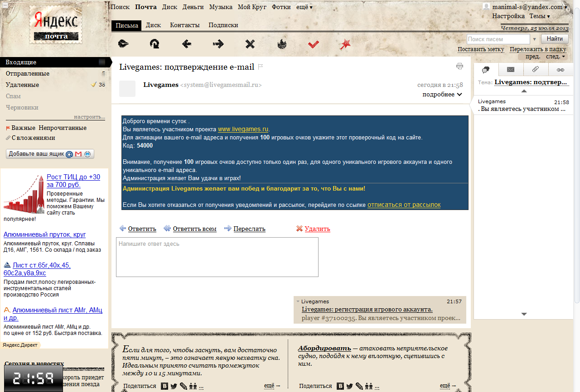This screenshot has height=392, width=580.
Task: Click the user avatar icon near manimal-s
Action: point(486,6)
